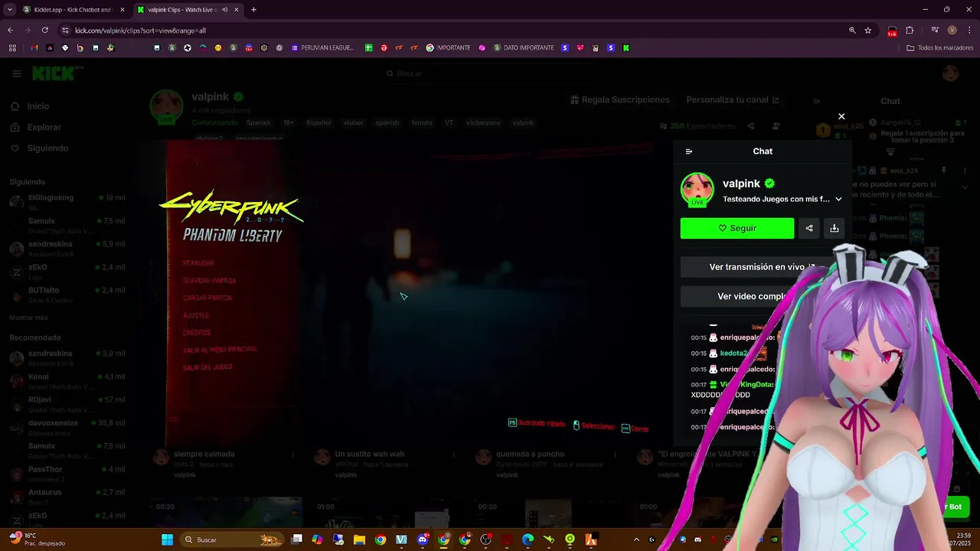
Task: Collapse the clip Chat panel
Action: coord(689,152)
